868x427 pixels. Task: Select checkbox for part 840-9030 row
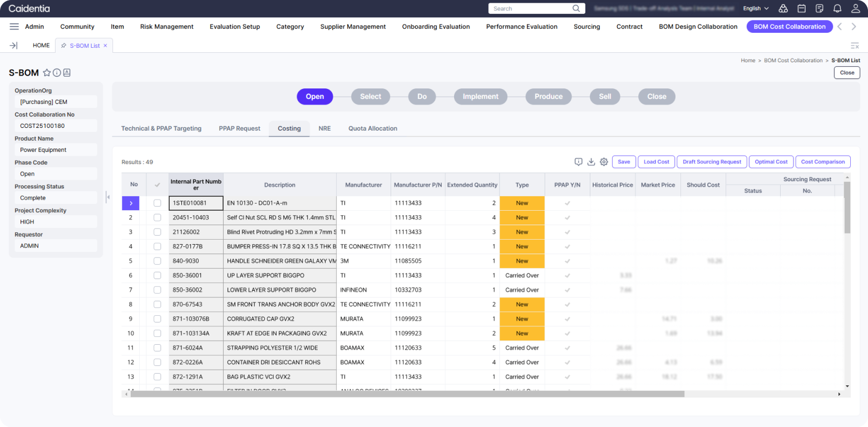[157, 261]
